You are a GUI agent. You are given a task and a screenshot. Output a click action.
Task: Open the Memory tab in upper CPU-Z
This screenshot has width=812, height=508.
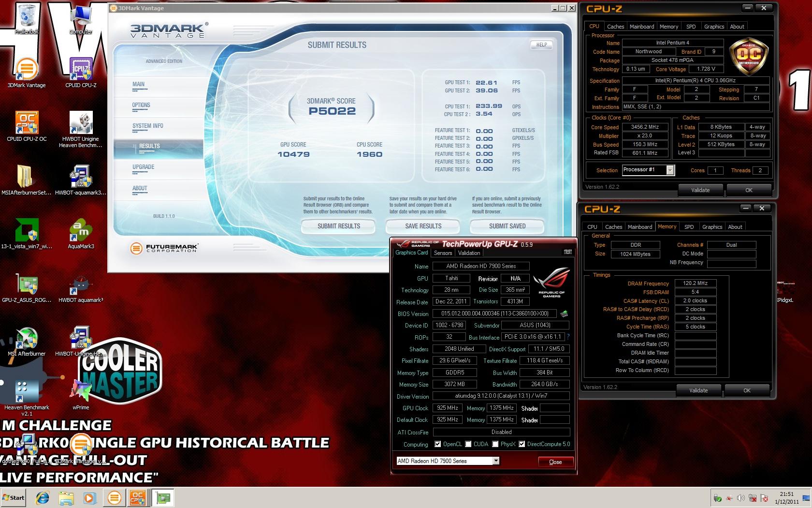click(x=669, y=27)
